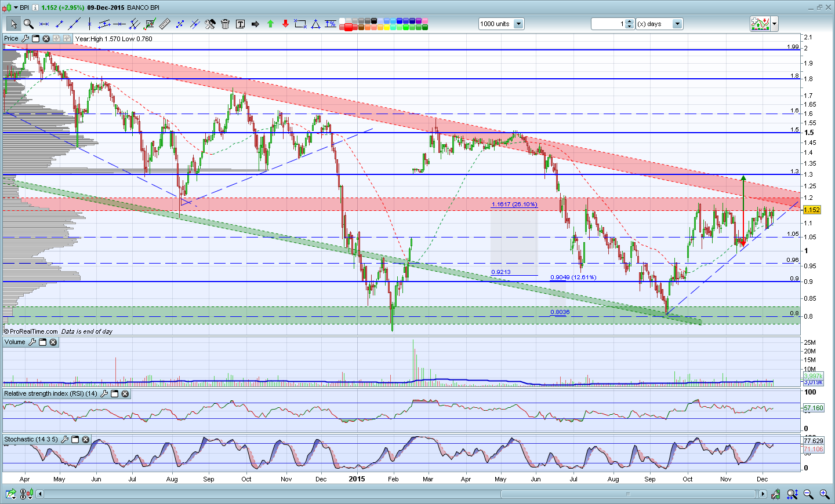Choose the green up-arrow marker tool
This screenshot has width=835, height=504.
coord(270,24)
